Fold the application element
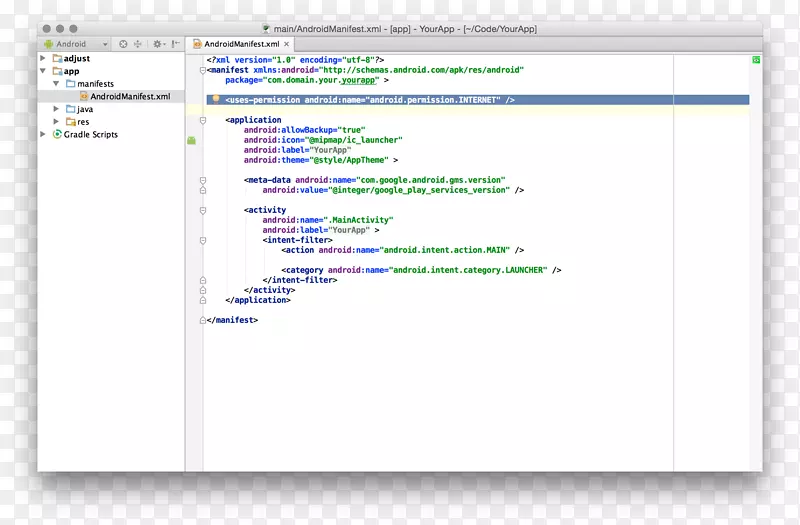This screenshot has height=525, width=800. (x=203, y=120)
